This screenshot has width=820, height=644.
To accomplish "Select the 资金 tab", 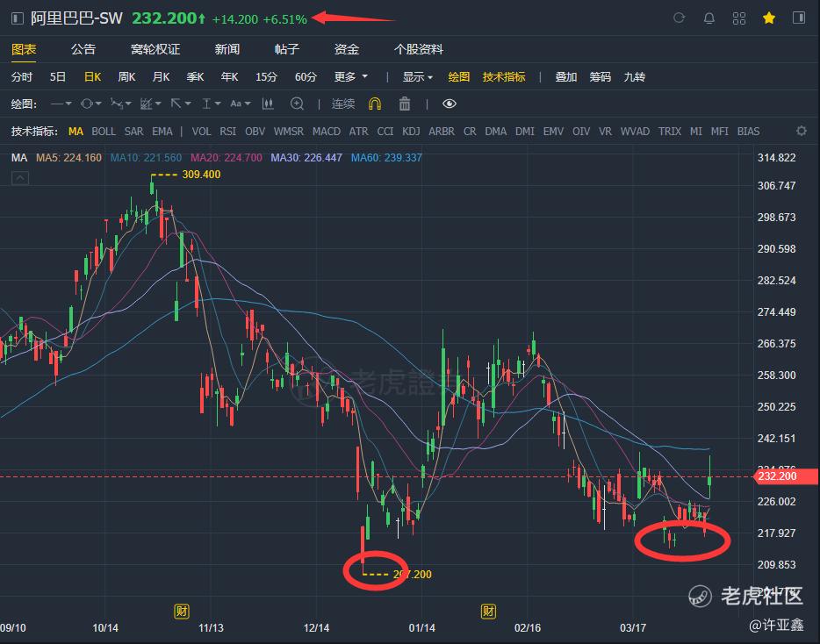I will 347,50.
